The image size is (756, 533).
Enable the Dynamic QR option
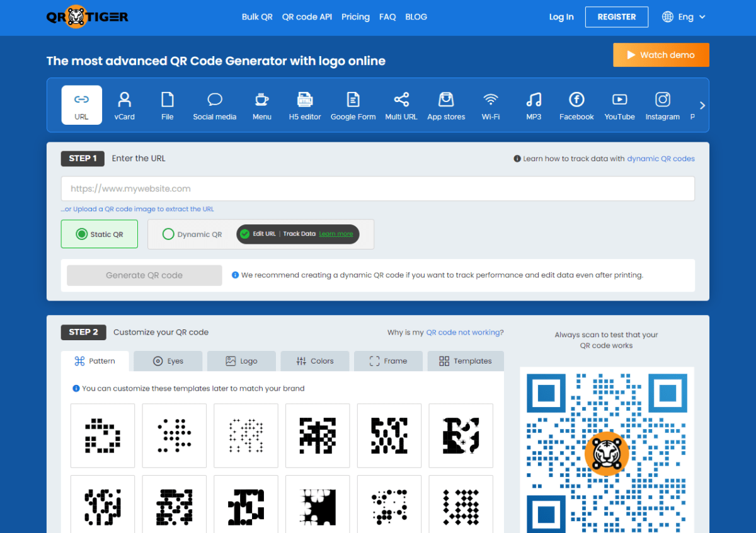tap(168, 234)
